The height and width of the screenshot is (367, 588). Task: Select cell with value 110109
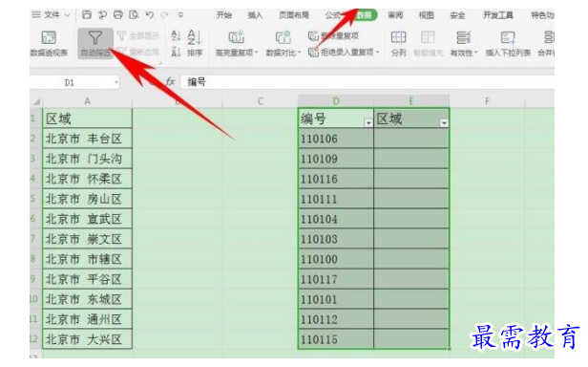[336, 159]
